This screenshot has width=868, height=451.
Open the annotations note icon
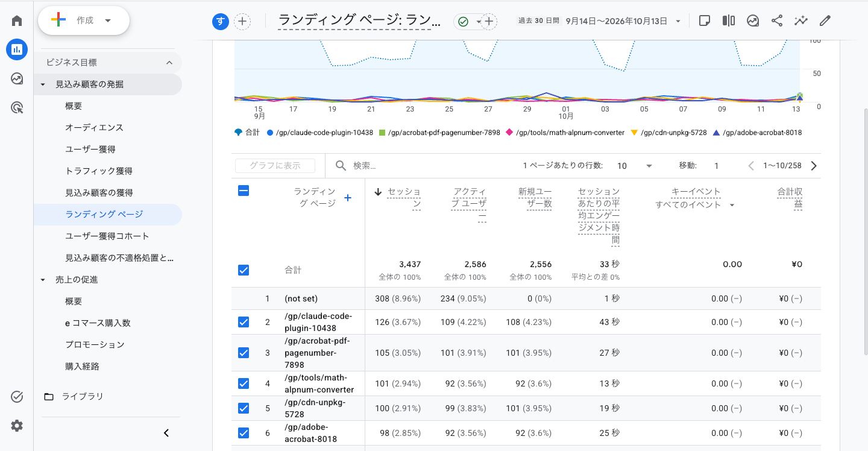(704, 21)
